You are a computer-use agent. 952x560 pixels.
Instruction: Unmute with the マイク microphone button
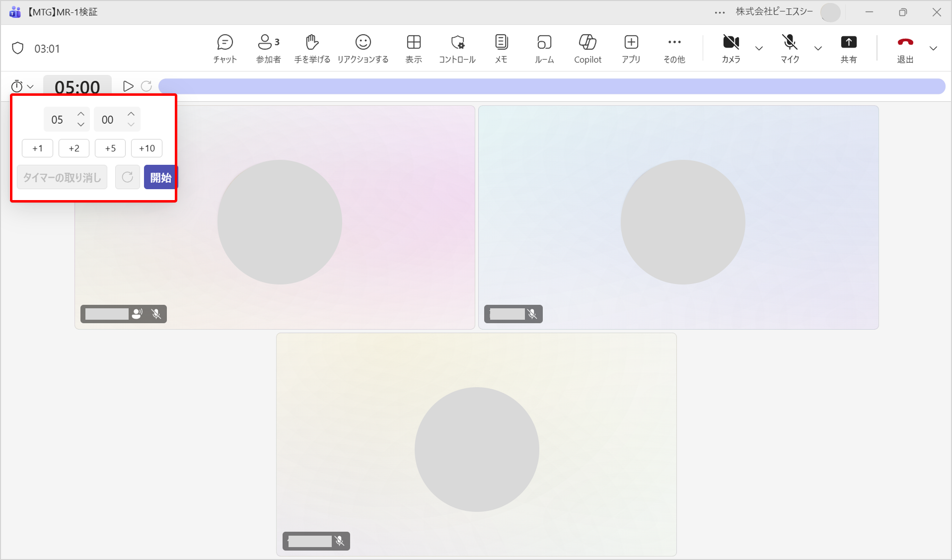pyautogui.click(x=790, y=48)
